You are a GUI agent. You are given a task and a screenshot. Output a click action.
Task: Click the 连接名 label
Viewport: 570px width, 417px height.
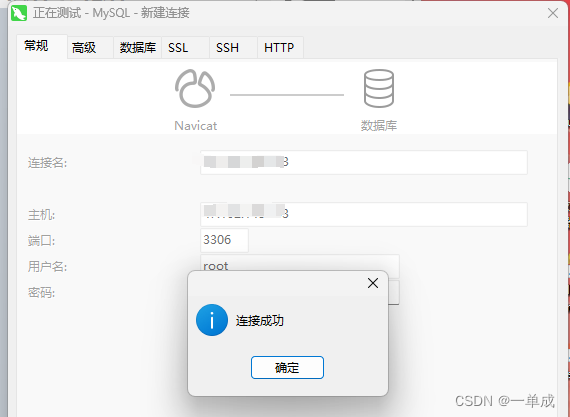click(47, 163)
